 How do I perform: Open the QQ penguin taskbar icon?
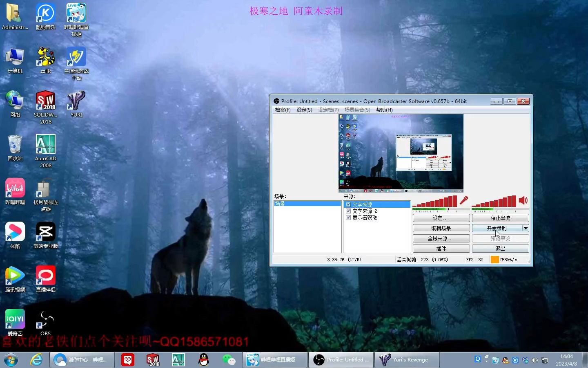(x=203, y=360)
